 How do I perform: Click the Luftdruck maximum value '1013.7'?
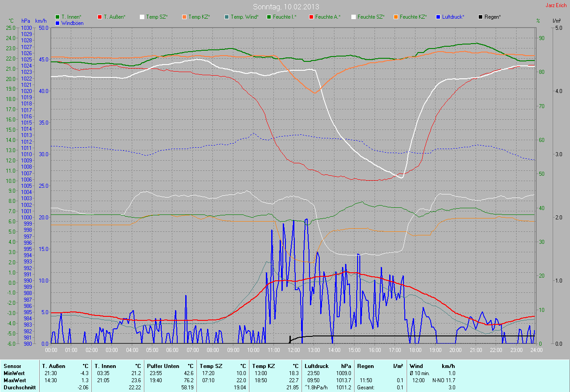coord(343,380)
